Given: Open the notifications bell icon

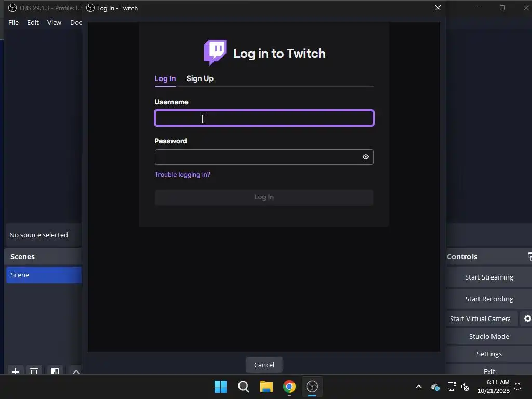Looking at the screenshot, I should (x=517, y=387).
